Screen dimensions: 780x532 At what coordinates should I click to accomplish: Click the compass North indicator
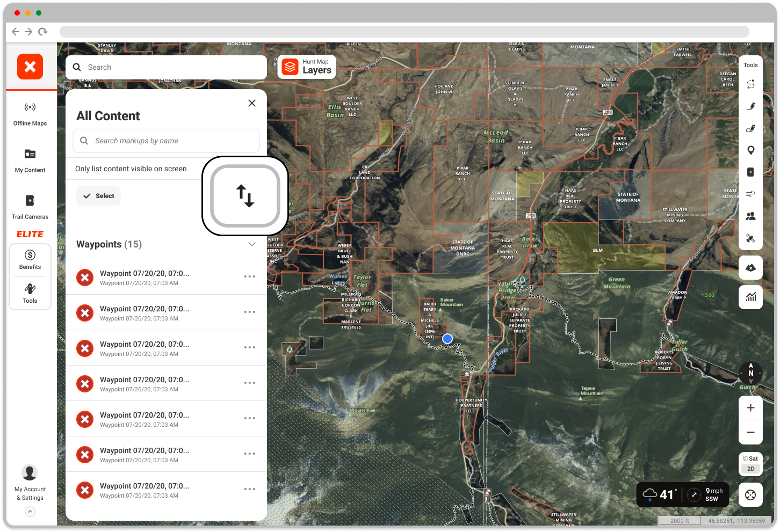pyautogui.click(x=751, y=373)
